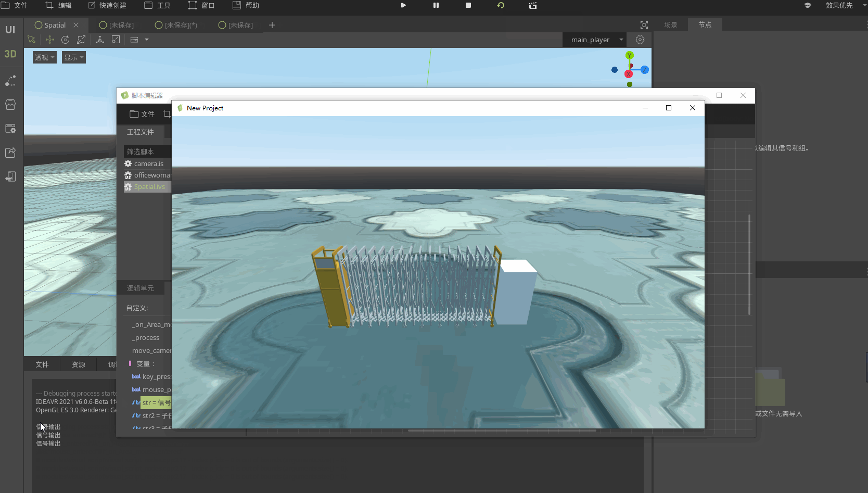Select the move_camera function entry

click(x=151, y=351)
